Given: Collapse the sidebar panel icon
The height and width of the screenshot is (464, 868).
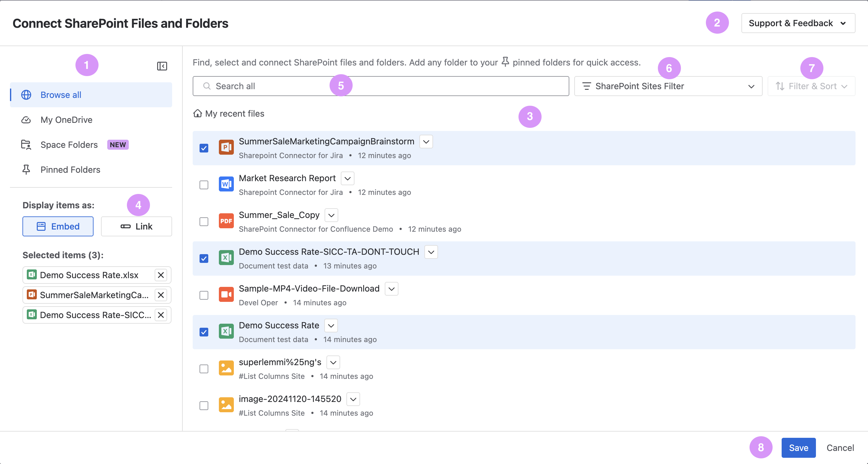Looking at the screenshot, I should [x=162, y=66].
